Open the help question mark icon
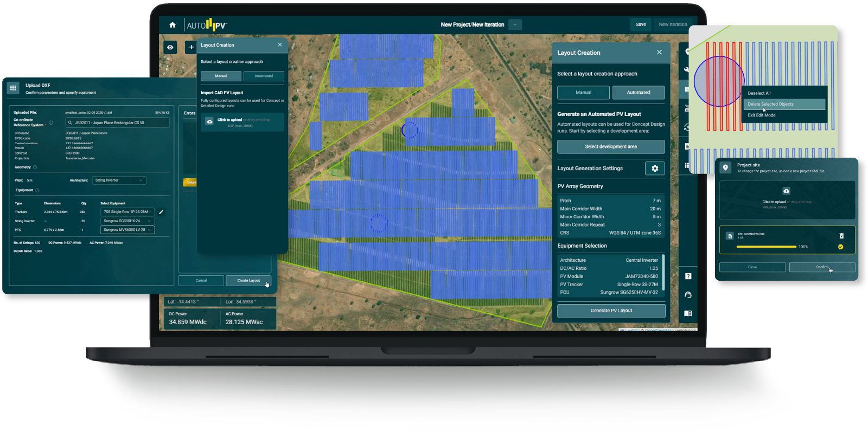868x433 pixels. [x=688, y=276]
